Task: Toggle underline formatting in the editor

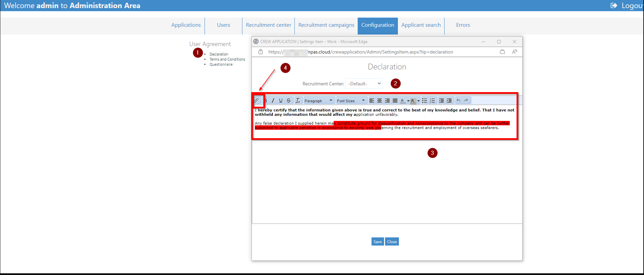Action: 281,101
